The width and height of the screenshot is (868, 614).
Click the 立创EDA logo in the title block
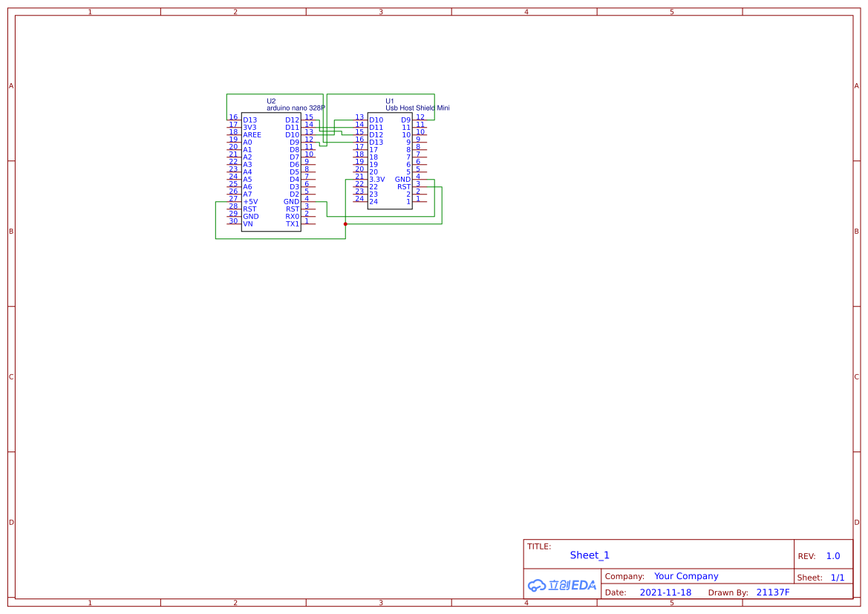tap(562, 585)
